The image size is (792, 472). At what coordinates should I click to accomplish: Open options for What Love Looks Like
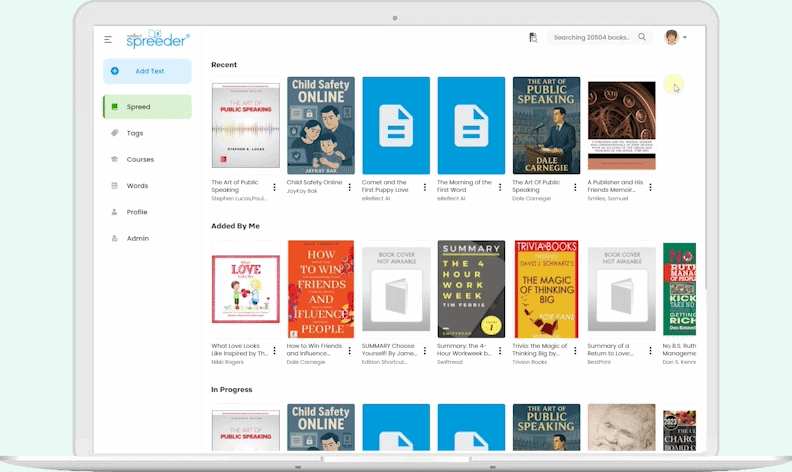coord(274,351)
